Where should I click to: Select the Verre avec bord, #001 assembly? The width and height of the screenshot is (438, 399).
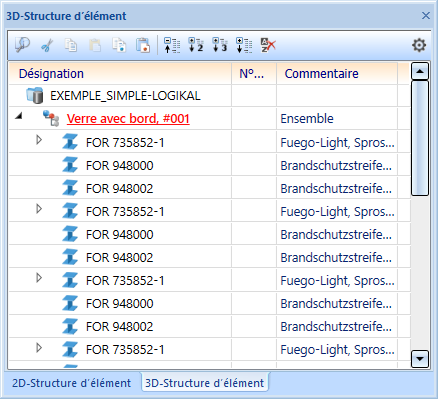coord(128,119)
